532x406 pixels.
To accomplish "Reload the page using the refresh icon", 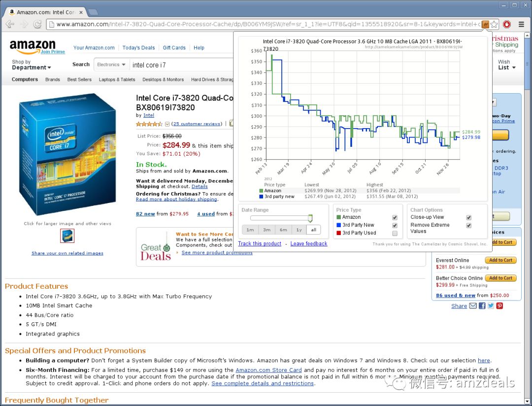I will (x=37, y=24).
